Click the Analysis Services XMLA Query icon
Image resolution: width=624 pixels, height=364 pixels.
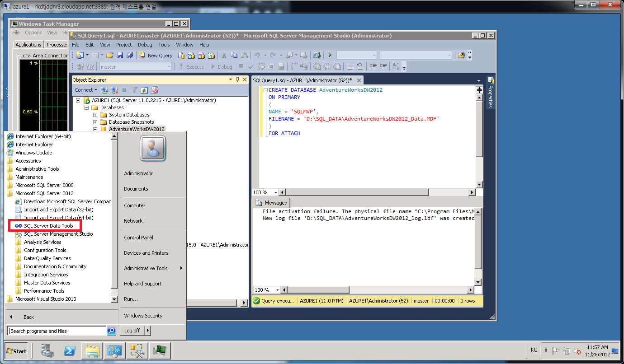[211, 55]
